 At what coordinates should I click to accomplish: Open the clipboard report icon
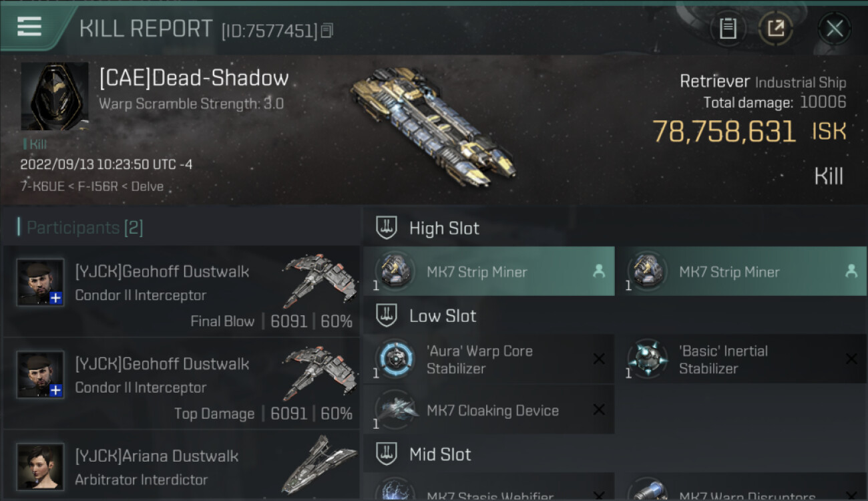click(728, 29)
